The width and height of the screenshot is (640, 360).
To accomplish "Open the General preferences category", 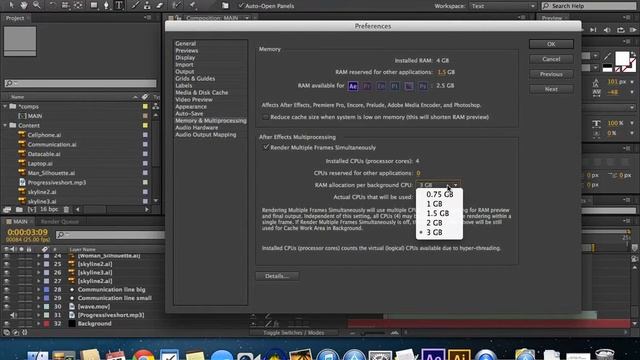I will coord(186,43).
